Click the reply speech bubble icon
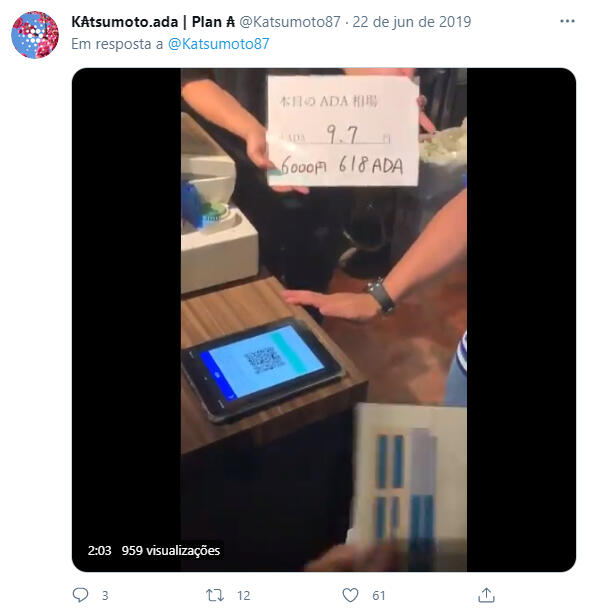The width and height of the screenshot is (589, 613). (x=81, y=595)
